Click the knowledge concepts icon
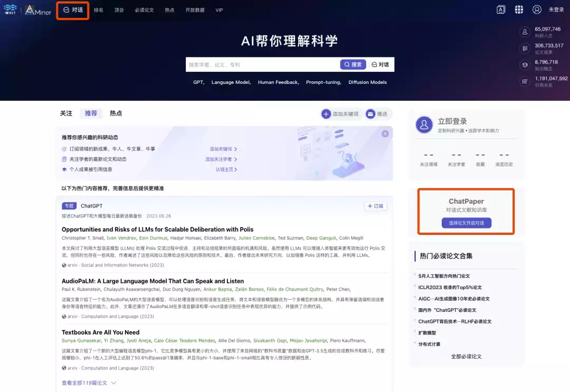570x392 pixels. [525, 65]
